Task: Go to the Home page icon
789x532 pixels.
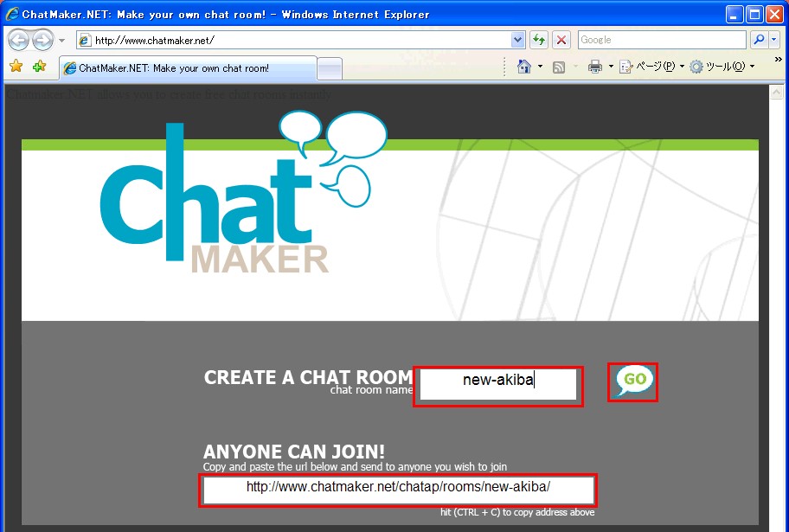Action: tap(523, 67)
